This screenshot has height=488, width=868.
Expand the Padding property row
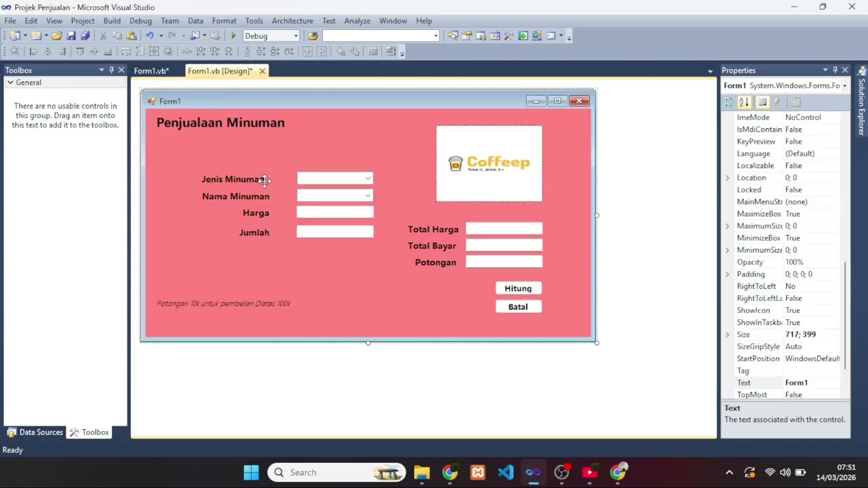[x=728, y=274]
